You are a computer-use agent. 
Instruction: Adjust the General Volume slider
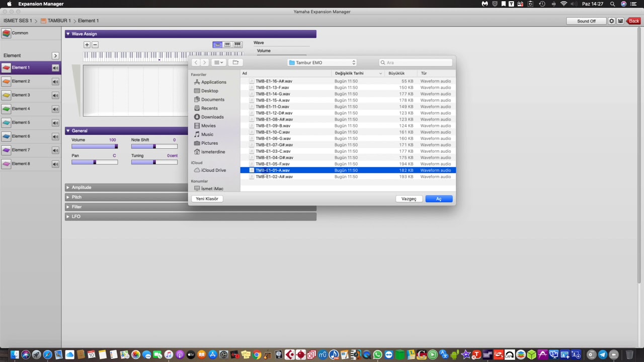[95, 146]
